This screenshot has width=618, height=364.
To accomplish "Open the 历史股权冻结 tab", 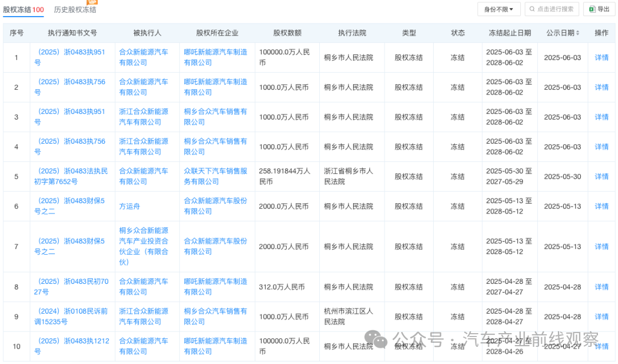I will pos(75,10).
